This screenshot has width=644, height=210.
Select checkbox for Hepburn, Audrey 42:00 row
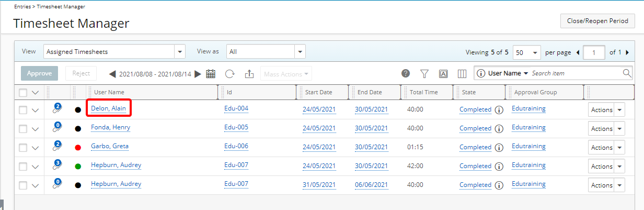[23, 167]
